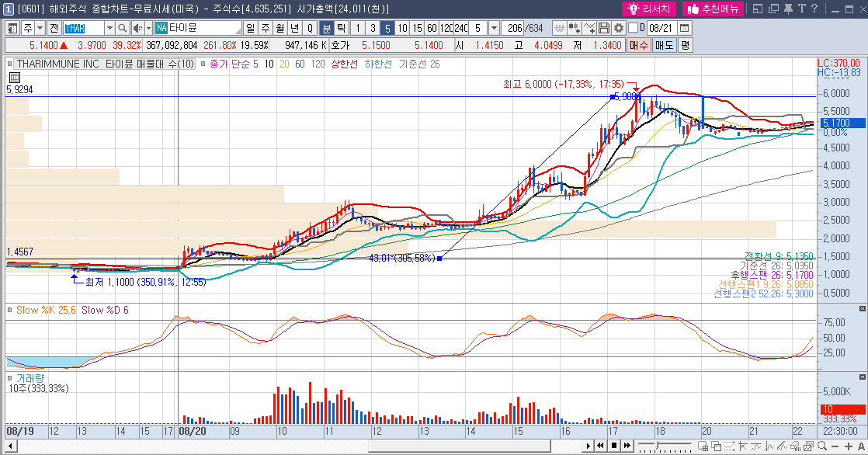Open the speaker options dropdown arrow
The width and height of the screenshot is (868, 455).
pos(148,28)
